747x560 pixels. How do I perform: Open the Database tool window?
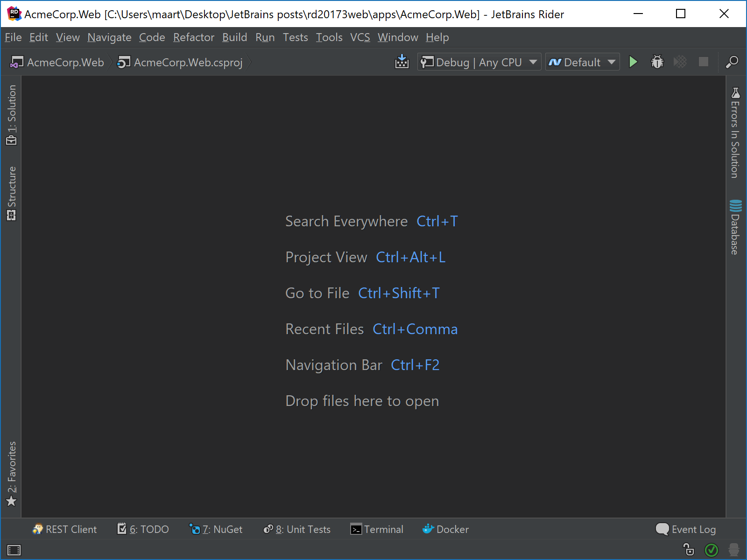(x=735, y=227)
